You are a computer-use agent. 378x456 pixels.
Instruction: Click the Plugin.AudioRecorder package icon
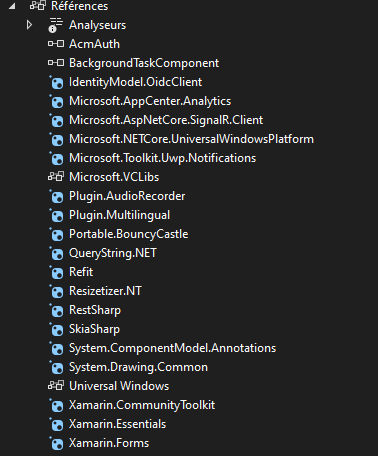tap(57, 196)
